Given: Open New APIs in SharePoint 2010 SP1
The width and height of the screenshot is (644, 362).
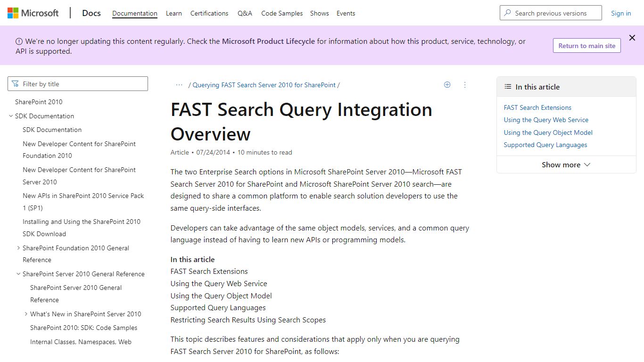Looking at the screenshot, I should [x=83, y=202].
